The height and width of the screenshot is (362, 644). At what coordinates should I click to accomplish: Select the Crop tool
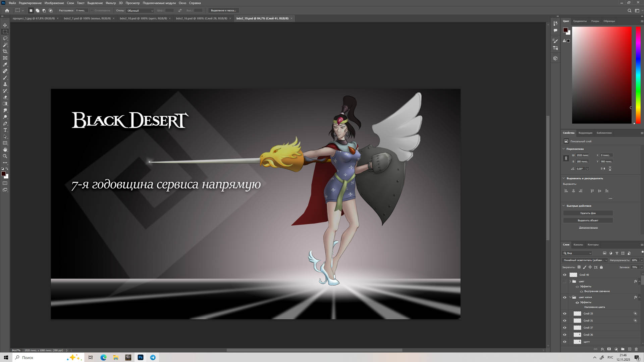[5, 51]
